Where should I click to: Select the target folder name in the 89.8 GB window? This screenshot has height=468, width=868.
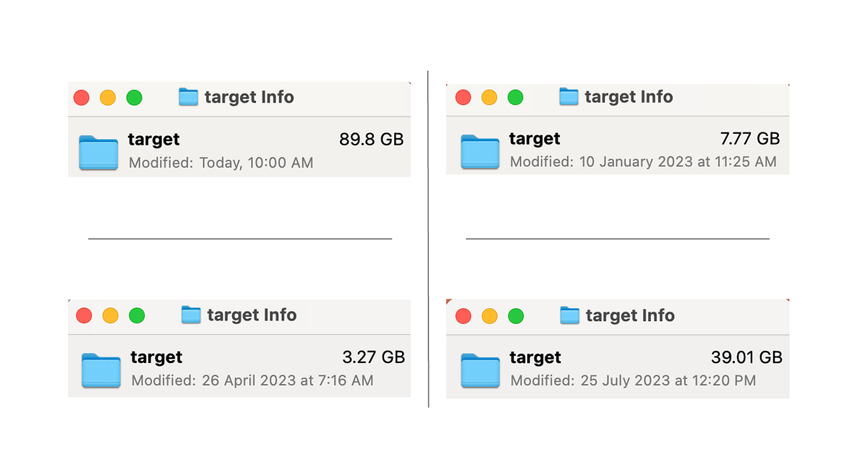[x=153, y=139]
